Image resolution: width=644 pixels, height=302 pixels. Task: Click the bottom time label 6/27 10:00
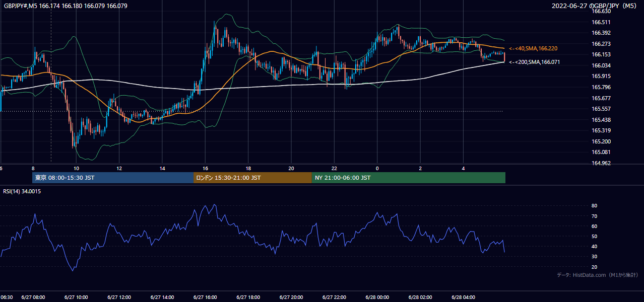(76, 297)
